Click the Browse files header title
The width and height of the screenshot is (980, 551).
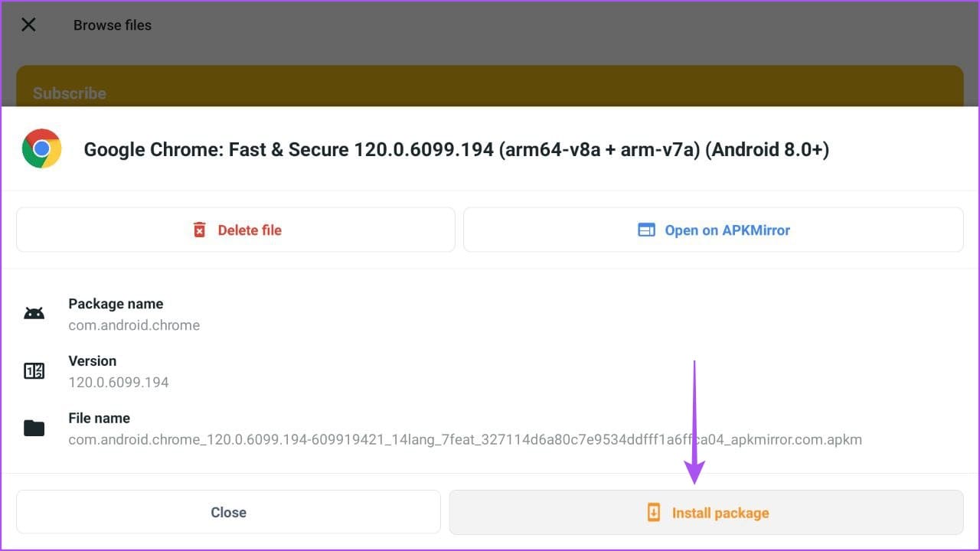coord(113,24)
